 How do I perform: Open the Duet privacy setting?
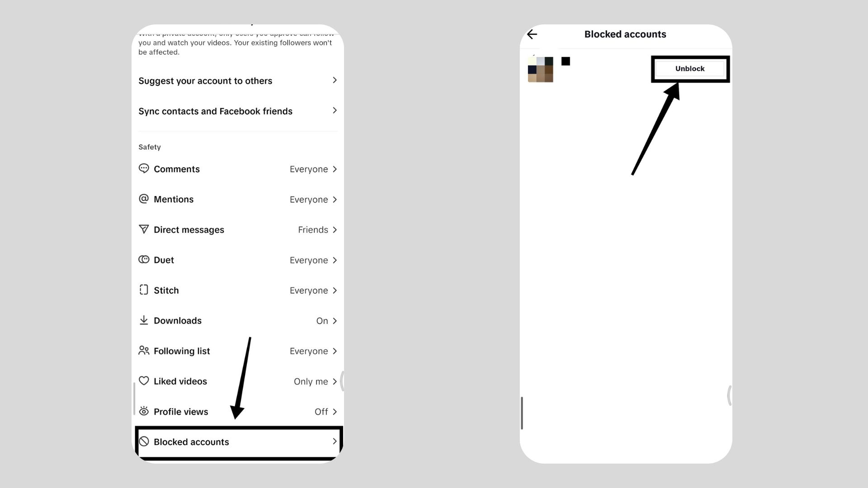(238, 260)
